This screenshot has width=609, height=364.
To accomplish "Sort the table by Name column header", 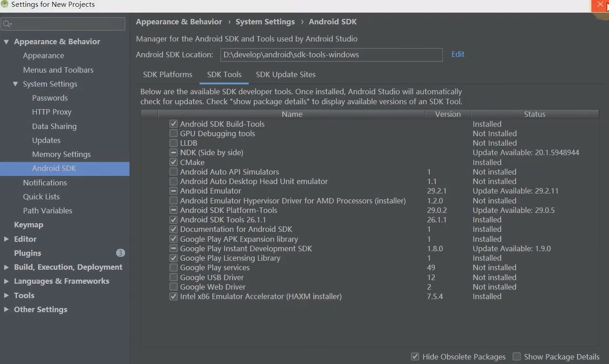I will click(x=292, y=114).
